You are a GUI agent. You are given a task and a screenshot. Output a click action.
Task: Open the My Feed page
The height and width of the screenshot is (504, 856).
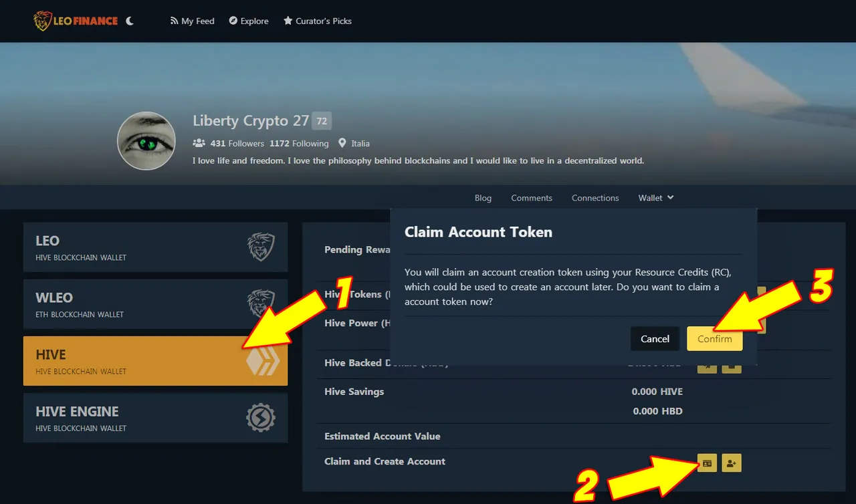click(x=193, y=21)
